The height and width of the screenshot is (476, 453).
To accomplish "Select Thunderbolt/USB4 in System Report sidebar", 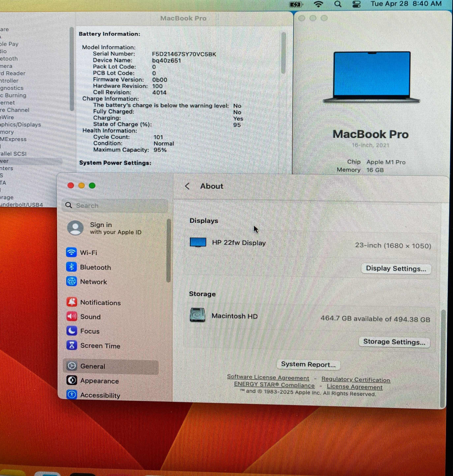I will click(21, 205).
